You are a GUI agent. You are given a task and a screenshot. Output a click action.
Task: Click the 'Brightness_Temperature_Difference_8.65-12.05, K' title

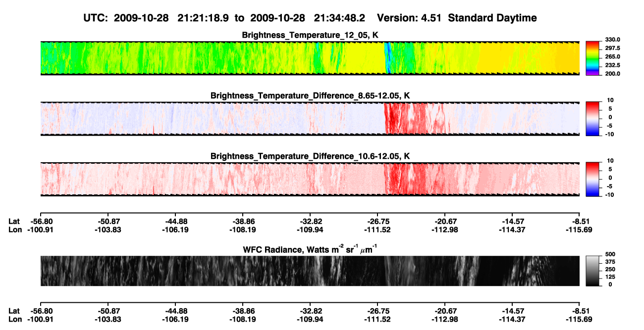coord(310,95)
